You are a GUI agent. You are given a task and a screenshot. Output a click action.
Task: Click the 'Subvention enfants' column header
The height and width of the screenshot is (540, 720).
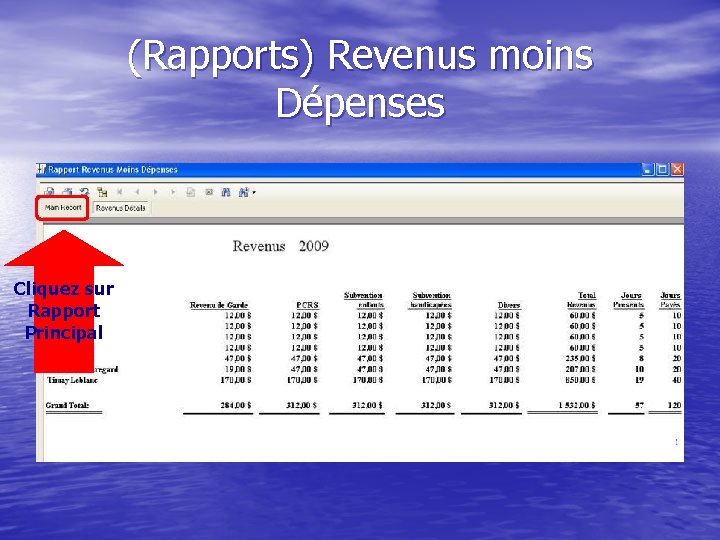(x=363, y=300)
